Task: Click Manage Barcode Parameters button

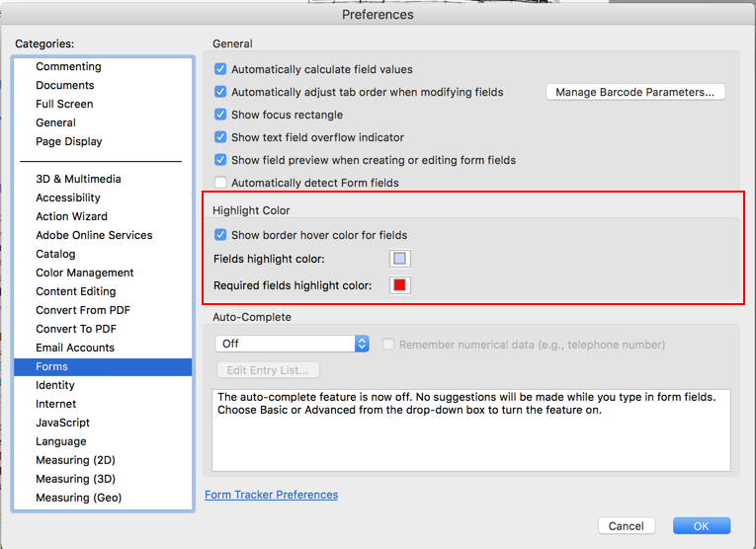Action: click(x=635, y=92)
